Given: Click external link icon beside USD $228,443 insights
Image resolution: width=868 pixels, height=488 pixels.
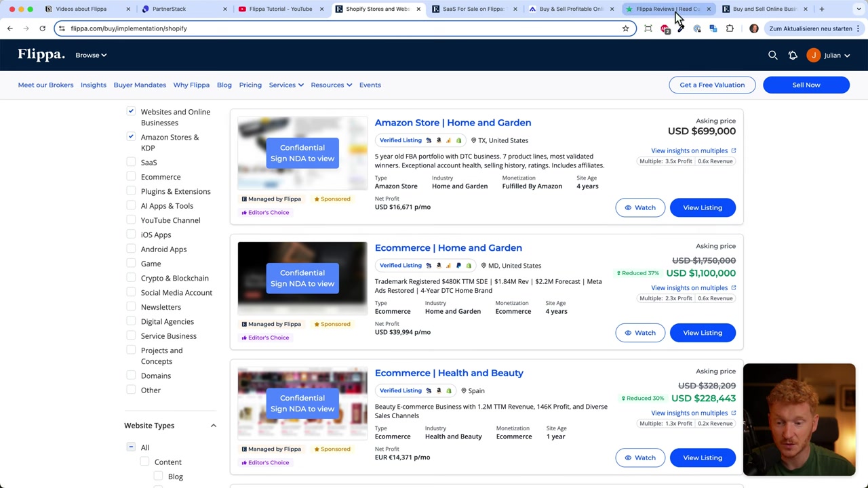Looking at the screenshot, I should 733,413.
